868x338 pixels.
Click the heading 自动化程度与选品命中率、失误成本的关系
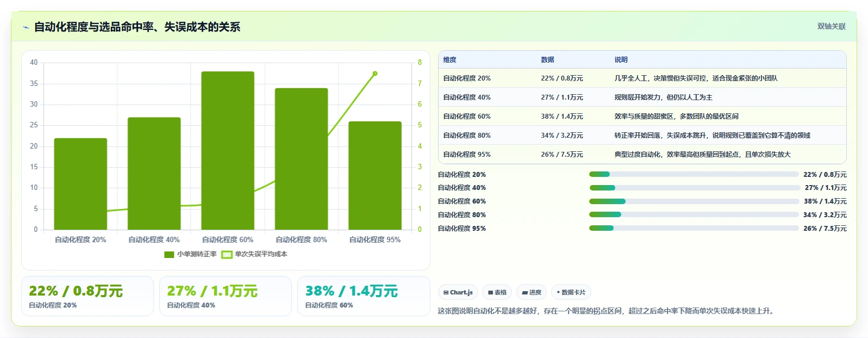pos(137,27)
